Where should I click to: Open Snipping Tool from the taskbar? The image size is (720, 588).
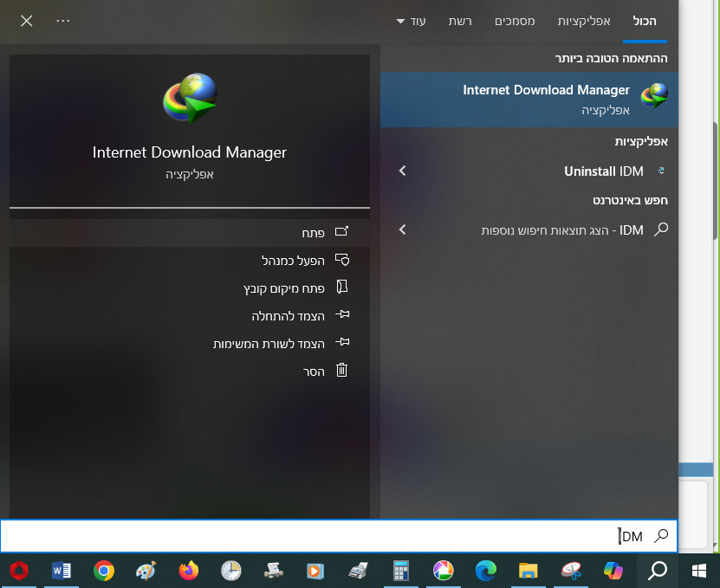click(571, 571)
